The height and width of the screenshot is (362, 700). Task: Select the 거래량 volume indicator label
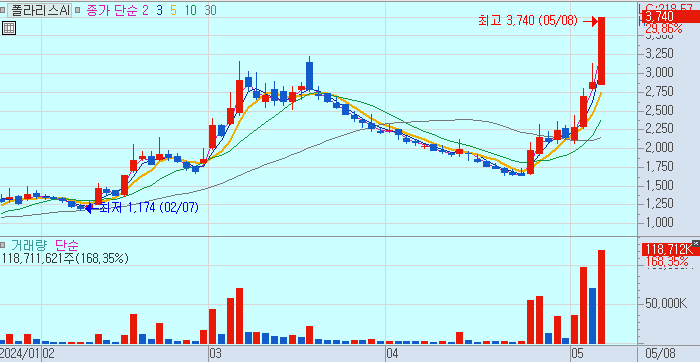click(28, 245)
